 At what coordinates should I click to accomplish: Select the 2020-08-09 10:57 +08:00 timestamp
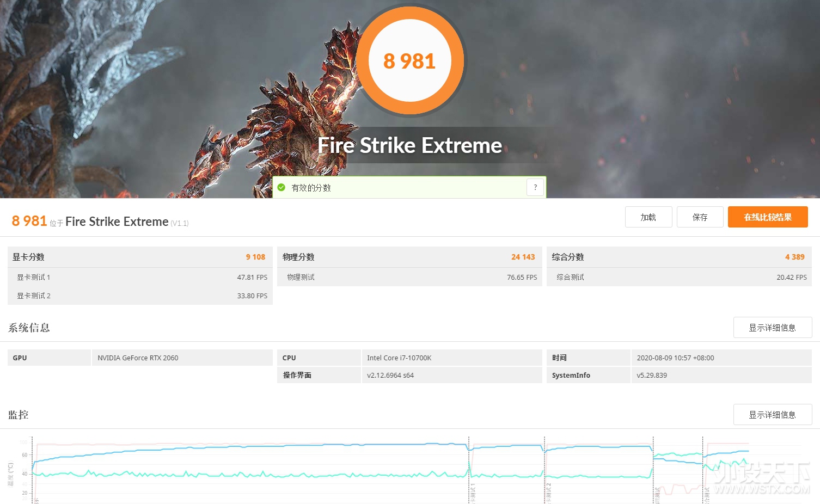[675, 358]
